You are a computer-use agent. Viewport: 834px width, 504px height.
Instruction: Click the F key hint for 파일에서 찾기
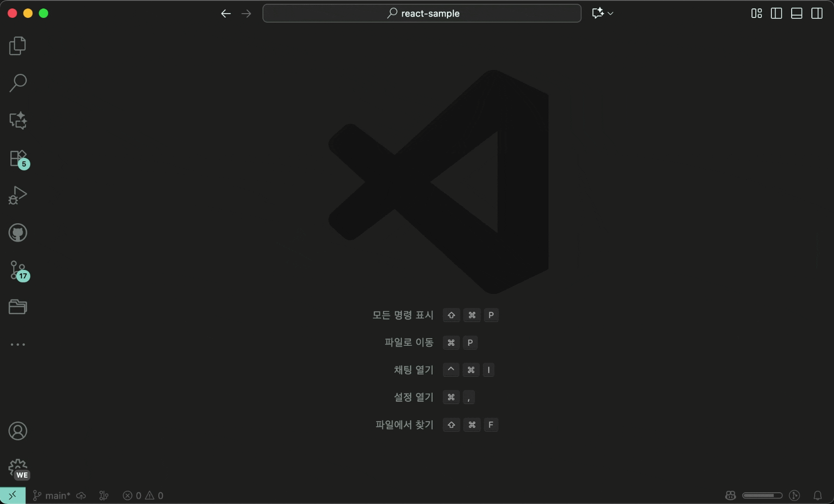(491, 425)
